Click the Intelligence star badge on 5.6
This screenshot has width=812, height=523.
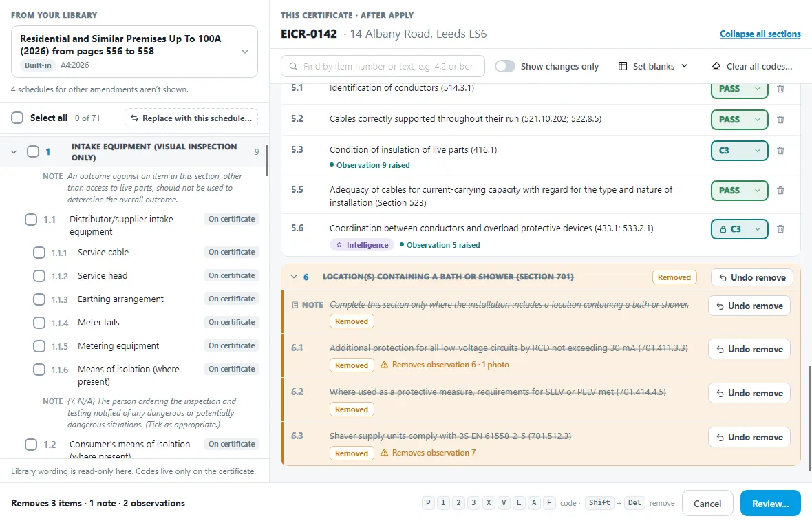pyautogui.click(x=362, y=245)
